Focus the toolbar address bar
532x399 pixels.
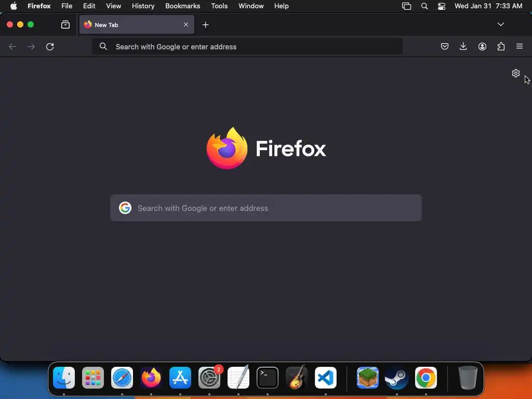[247, 46]
